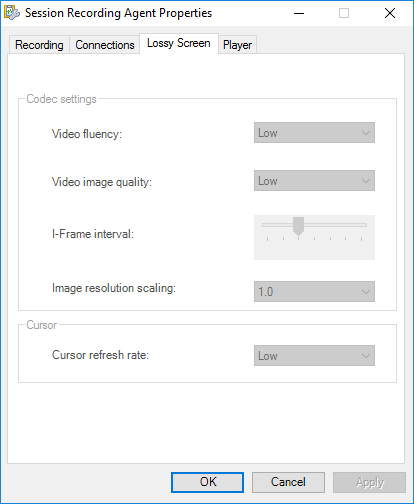
Task: Click the Codec settings group heading
Action: [61, 99]
